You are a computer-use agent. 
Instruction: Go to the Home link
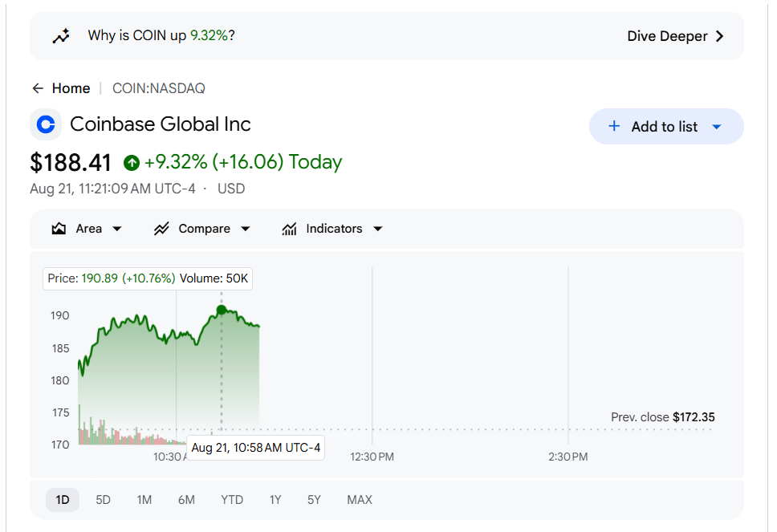[71, 88]
